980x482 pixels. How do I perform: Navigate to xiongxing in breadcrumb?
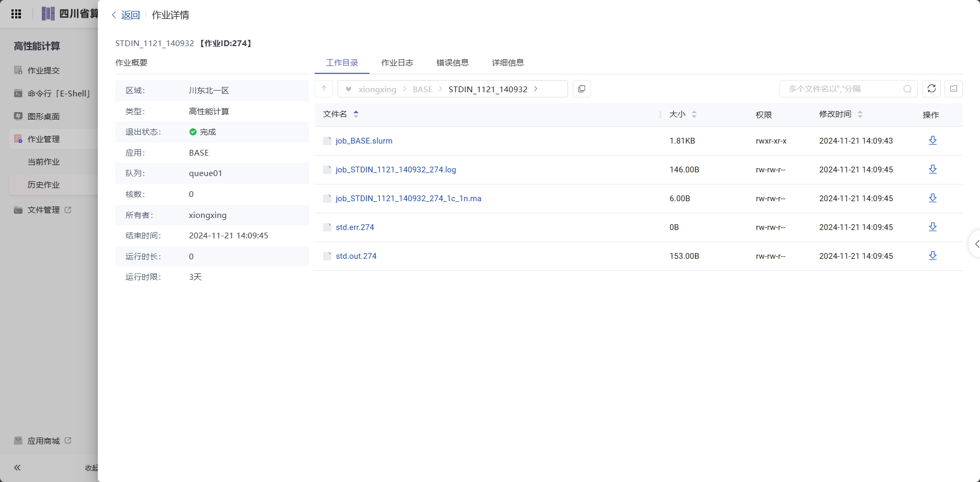coord(377,89)
